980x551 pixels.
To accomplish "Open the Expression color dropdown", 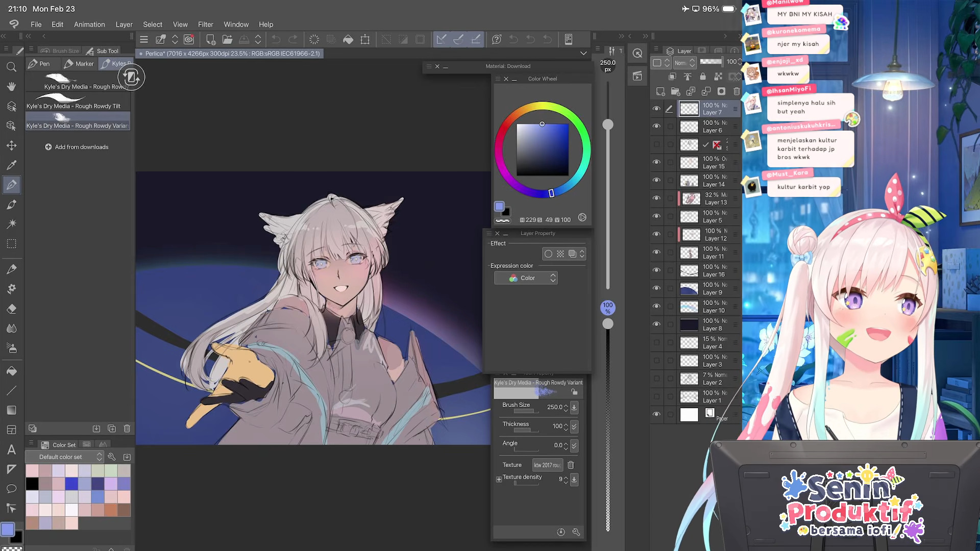I will [x=526, y=278].
